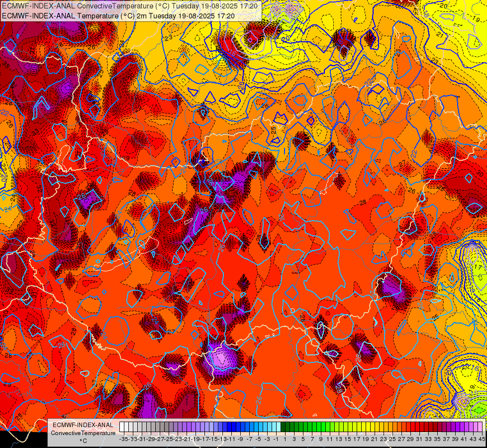Click the 15 value on the legend scale

tap(348, 439)
